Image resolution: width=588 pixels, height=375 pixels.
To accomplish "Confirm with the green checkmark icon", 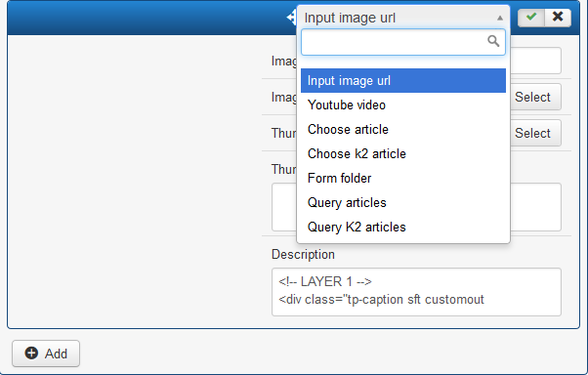I will click(x=531, y=17).
